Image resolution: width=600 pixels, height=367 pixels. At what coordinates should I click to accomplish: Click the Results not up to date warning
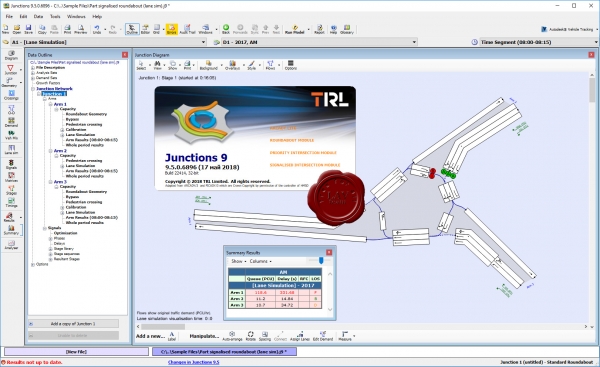(x=32, y=362)
